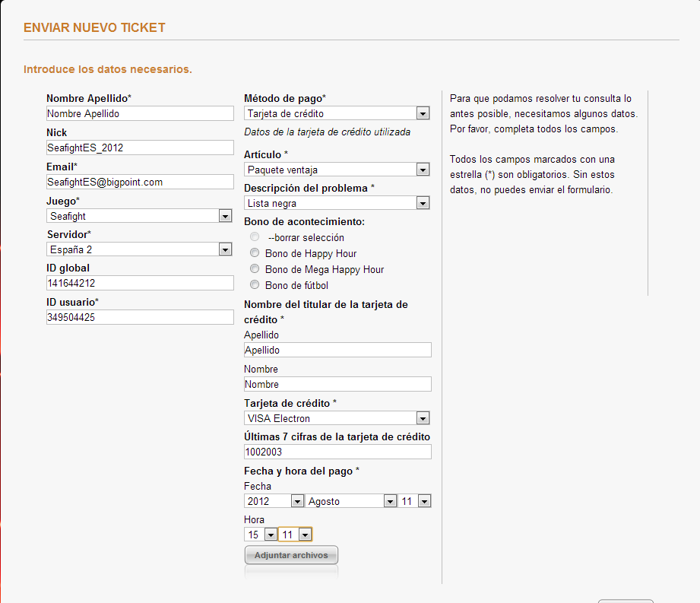Focus the Email input field
The width and height of the screenshot is (700, 603).
(140, 182)
